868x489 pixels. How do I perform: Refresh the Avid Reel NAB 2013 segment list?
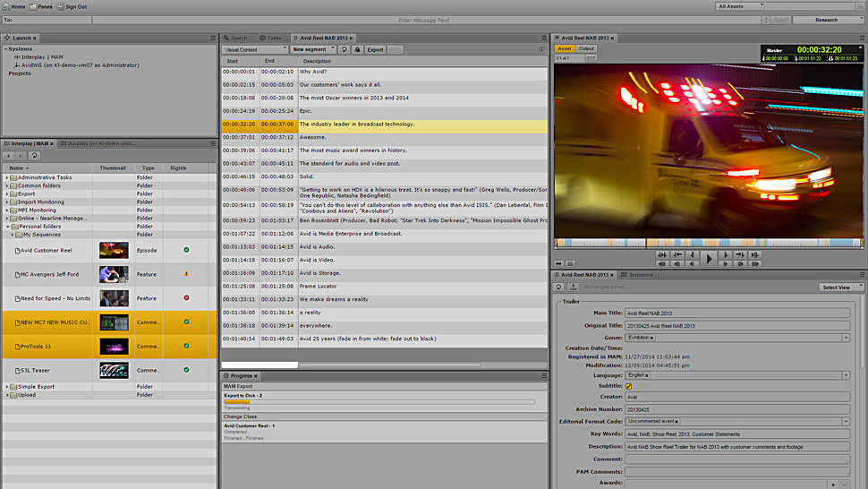pos(345,50)
